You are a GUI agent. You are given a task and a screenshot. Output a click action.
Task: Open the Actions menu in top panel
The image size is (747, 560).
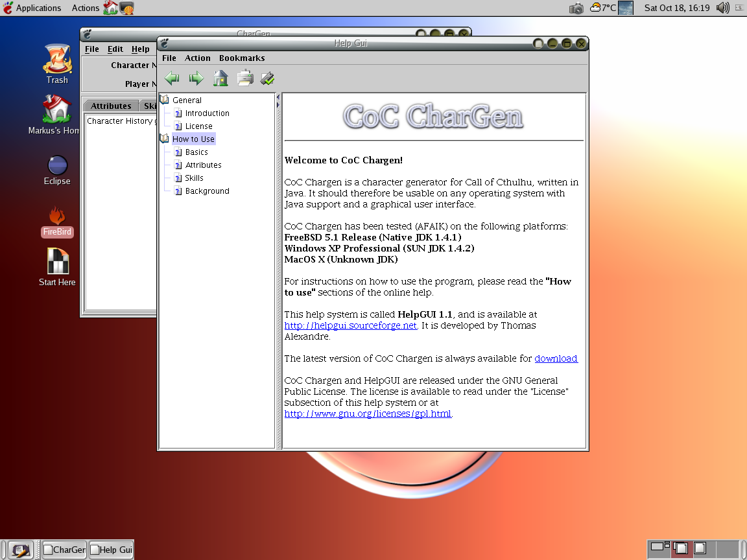(86, 8)
